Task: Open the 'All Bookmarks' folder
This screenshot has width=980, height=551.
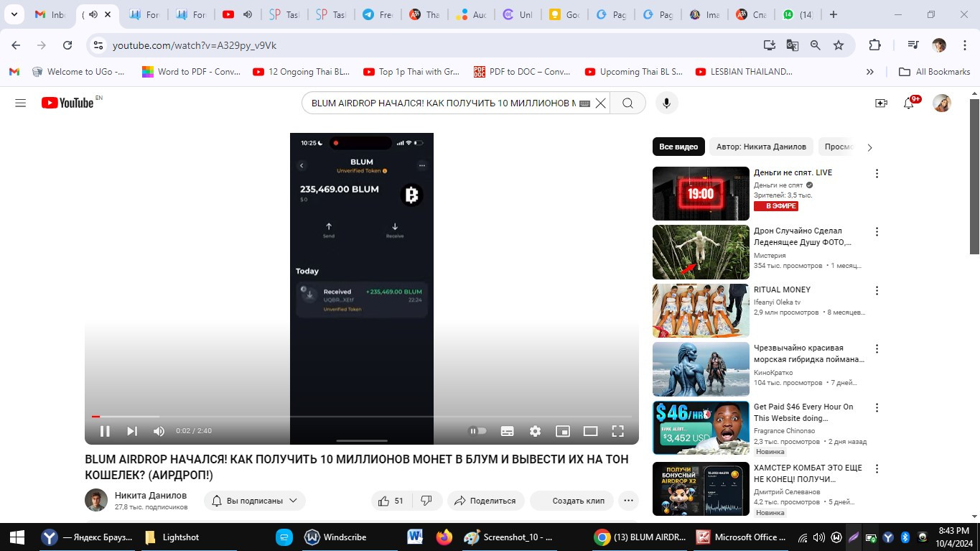Action: (x=934, y=72)
